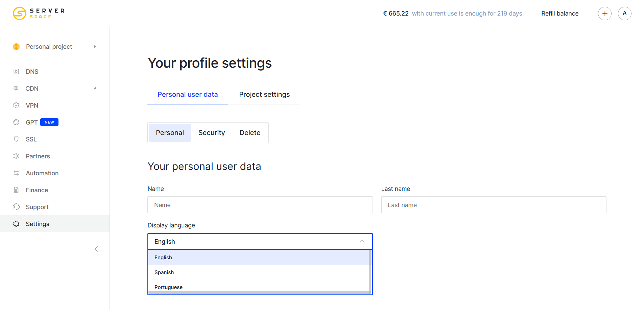Image resolution: width=644 pixels, height=310 pixels.
Task: Open the account avatar A menu
Action: pyautogui.click(x=625, y=14)
